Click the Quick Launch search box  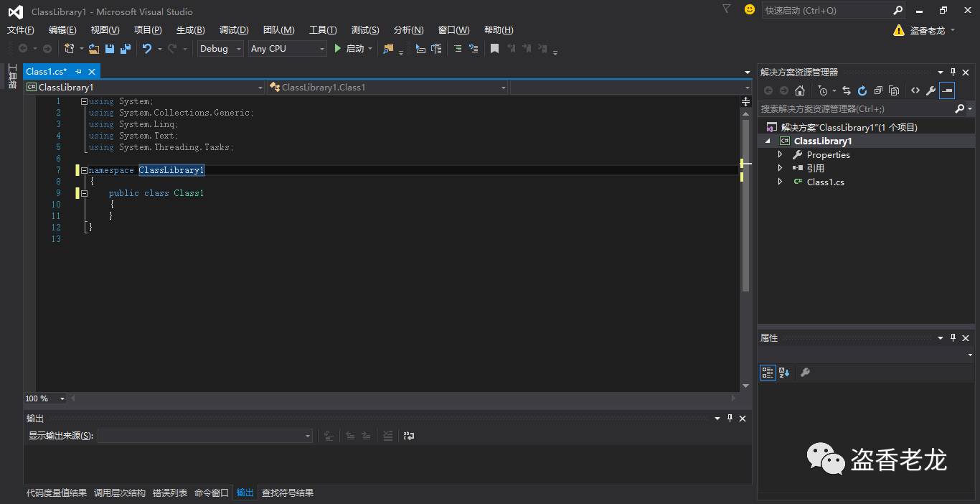click(826, 11)
